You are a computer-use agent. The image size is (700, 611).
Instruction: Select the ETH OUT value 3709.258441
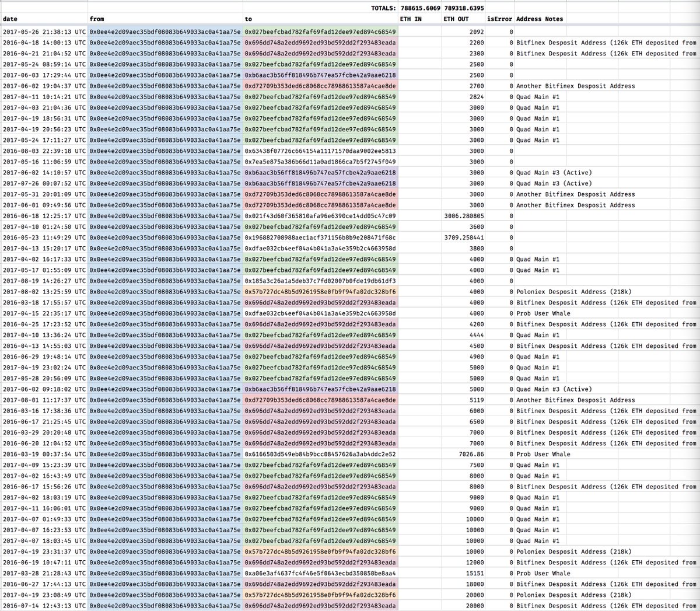pos(464,238)
